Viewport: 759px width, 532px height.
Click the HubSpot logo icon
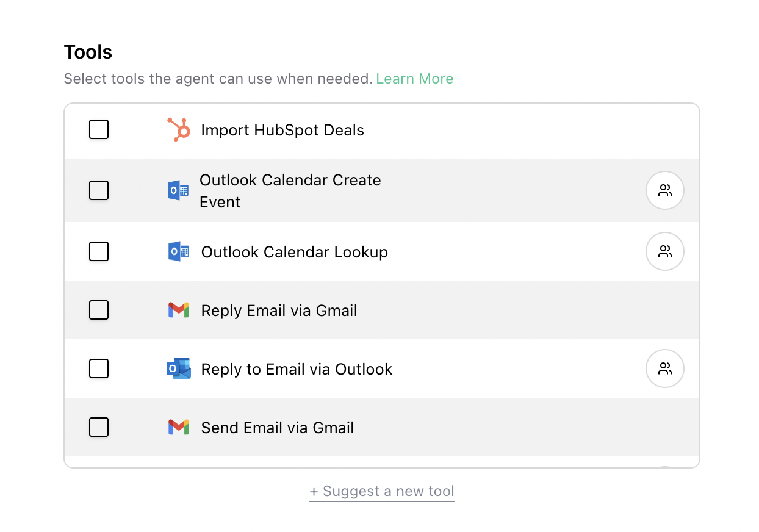(179, 130)
